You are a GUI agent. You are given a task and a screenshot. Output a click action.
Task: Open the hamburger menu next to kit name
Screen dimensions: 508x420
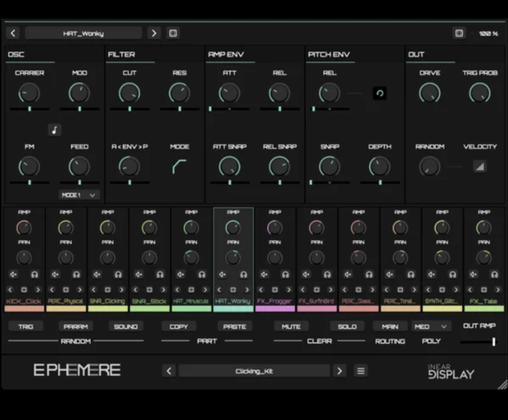[361, 371]
